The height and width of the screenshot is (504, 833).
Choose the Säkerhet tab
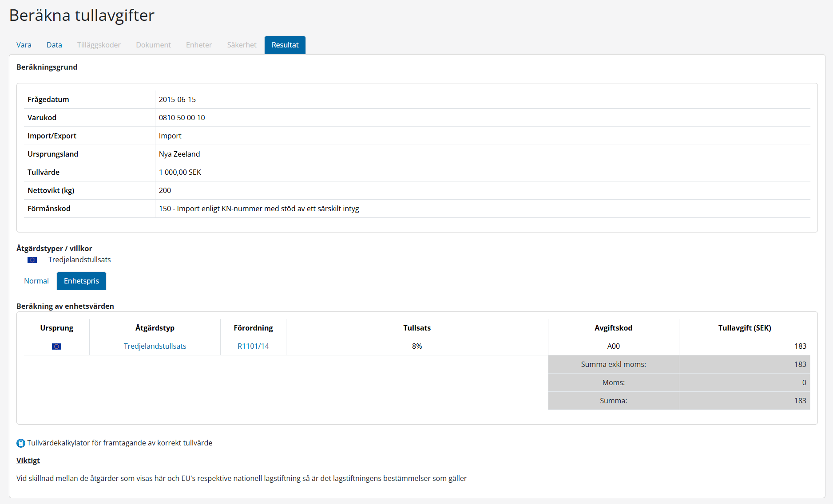coord(242,45)
